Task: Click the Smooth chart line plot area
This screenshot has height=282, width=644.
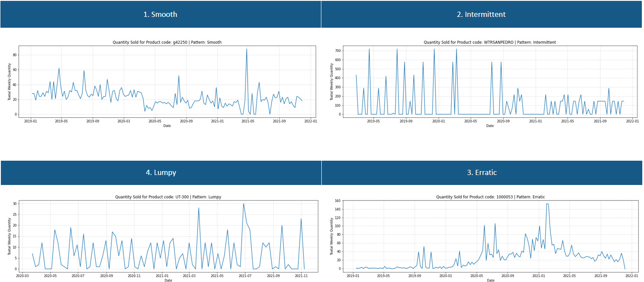Action: [167, 81]
